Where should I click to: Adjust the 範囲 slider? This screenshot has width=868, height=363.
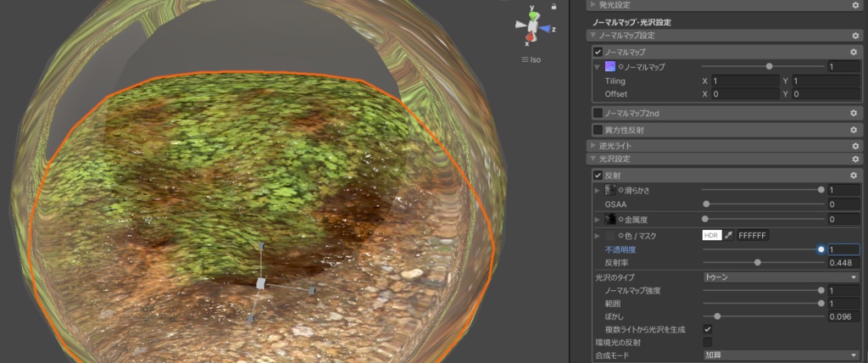click(x=764, y=304)
